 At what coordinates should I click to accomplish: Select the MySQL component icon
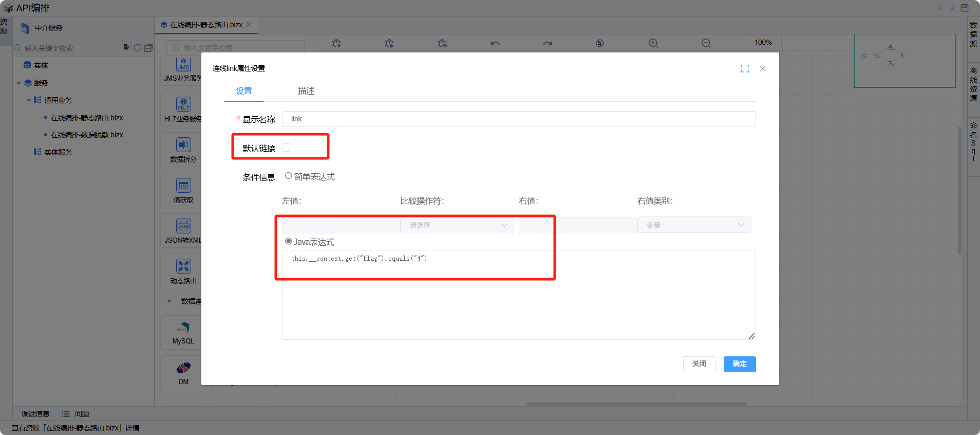coord(183,328)
